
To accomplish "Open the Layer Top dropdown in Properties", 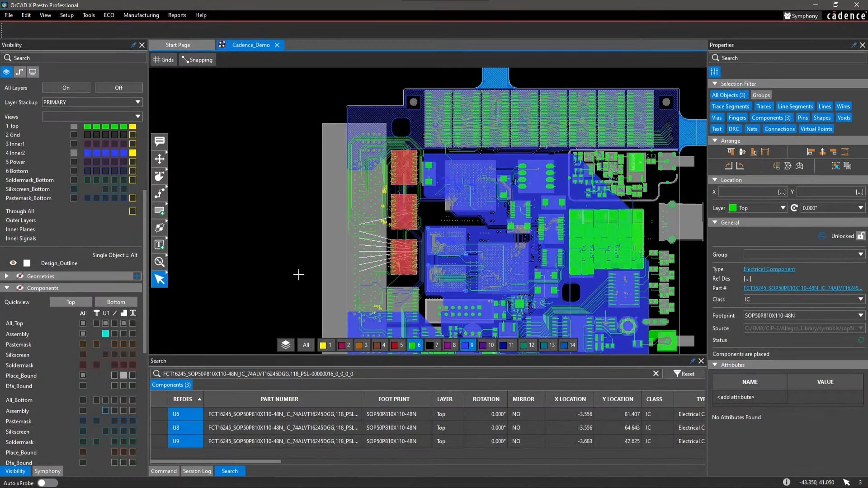I will tap(758, 208).
